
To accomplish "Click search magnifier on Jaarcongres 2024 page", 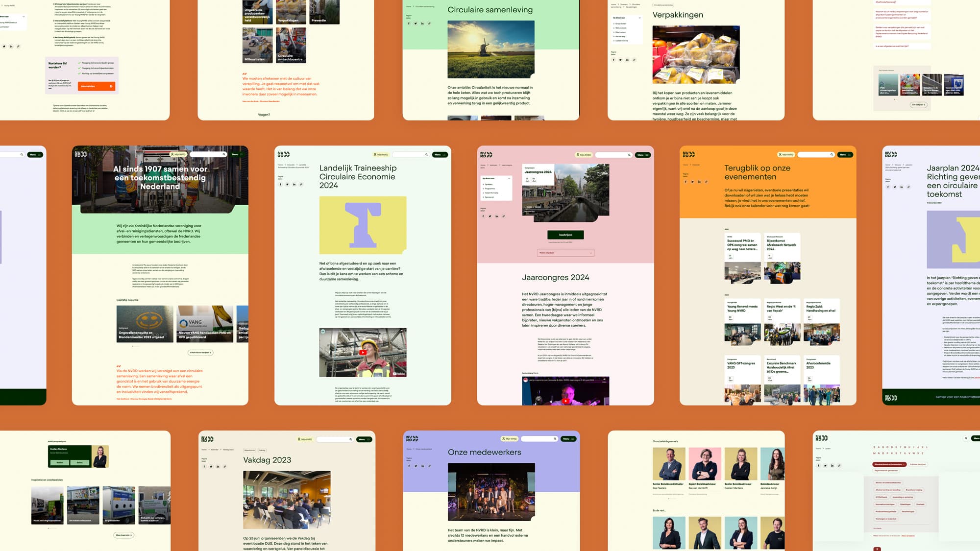I will [629, 155].
